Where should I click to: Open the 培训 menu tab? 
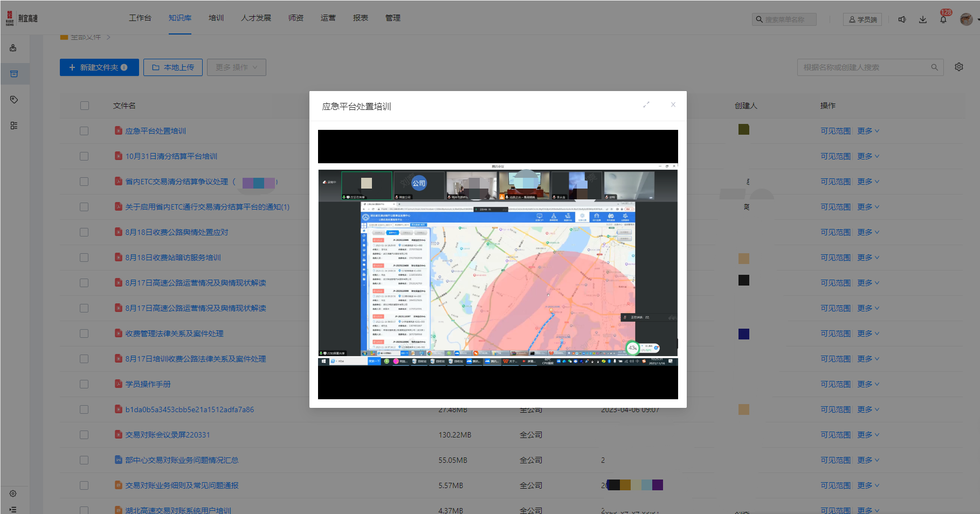tap(216, 18)
